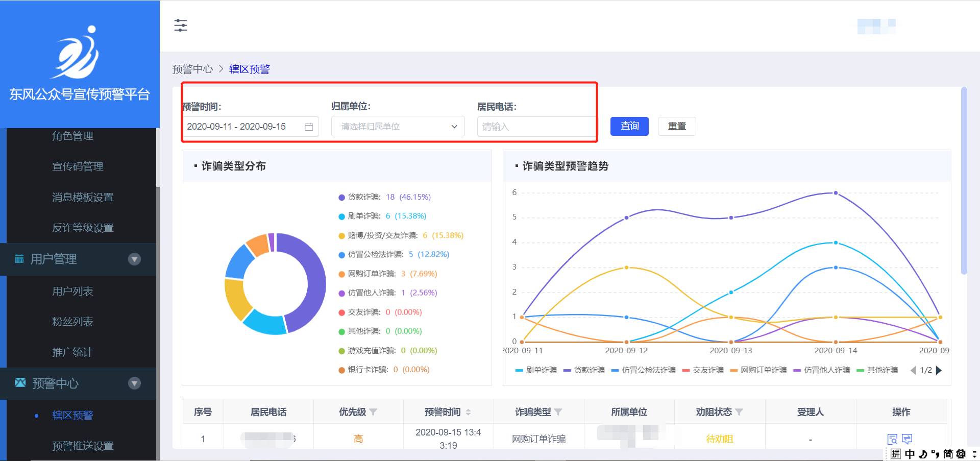Click the 预警中心 envelope icon
Viewport: 980px width, 461px height.
pyautogui.click(x=20, y=382)
